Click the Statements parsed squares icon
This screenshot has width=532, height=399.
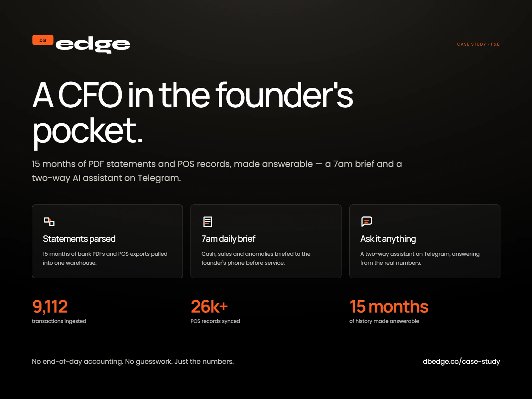(x=49, y=221)
